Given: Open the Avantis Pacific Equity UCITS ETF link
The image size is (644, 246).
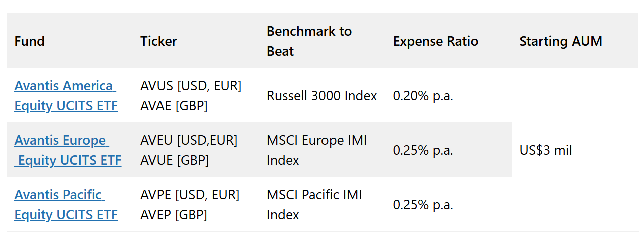Looking at the screenshot, I should coord(65,205).
